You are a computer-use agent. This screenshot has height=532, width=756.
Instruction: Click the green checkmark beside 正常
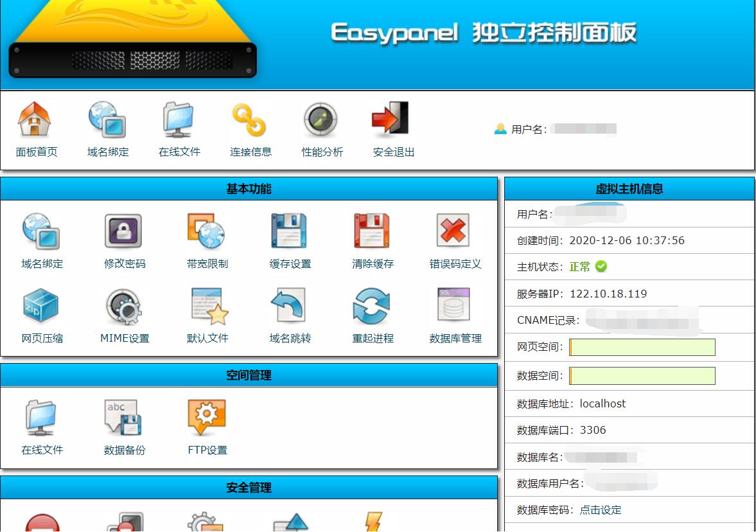601,266
